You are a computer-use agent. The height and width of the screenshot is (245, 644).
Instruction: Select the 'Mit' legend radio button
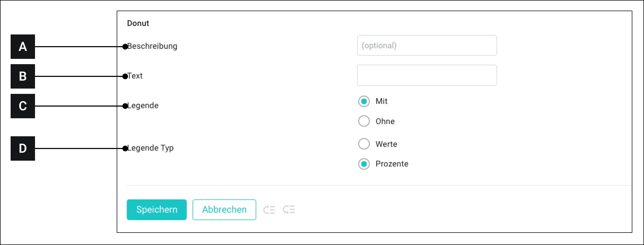click(364, 101)
